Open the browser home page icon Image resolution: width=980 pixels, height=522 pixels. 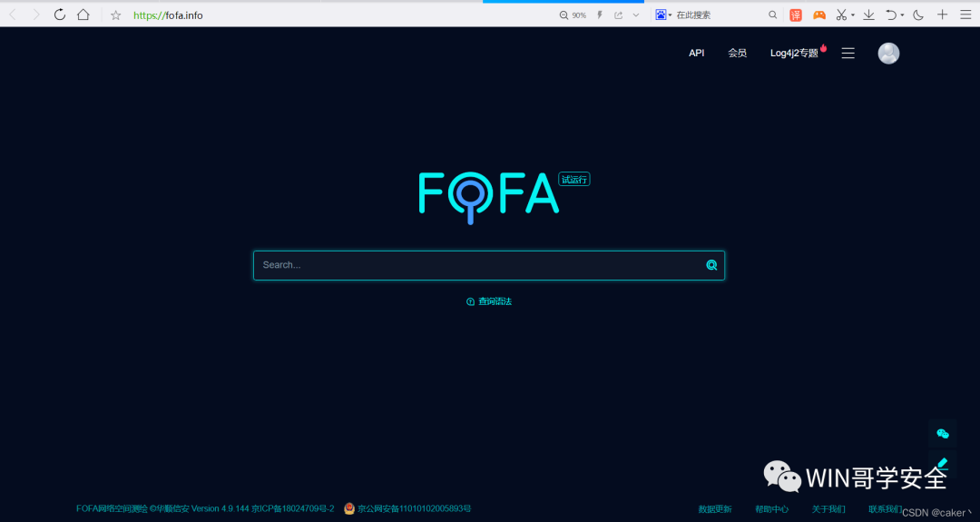(83, 15)
